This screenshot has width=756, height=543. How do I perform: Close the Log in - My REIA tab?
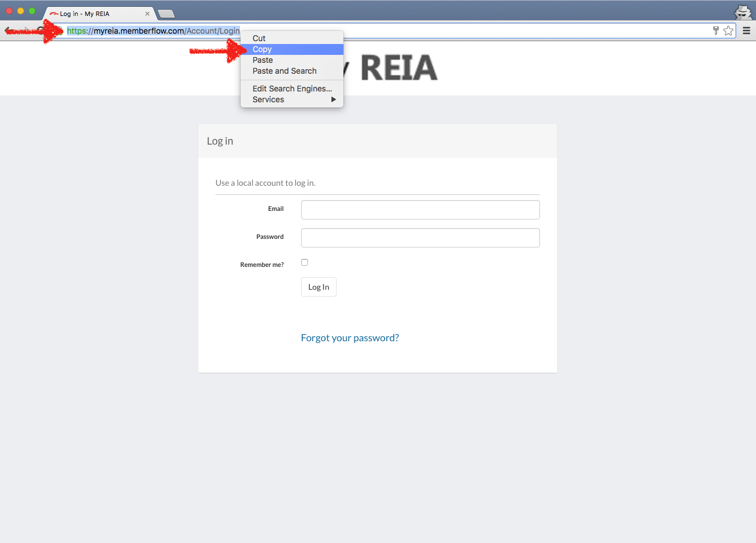pyautogui.click(x=147, y=14)
